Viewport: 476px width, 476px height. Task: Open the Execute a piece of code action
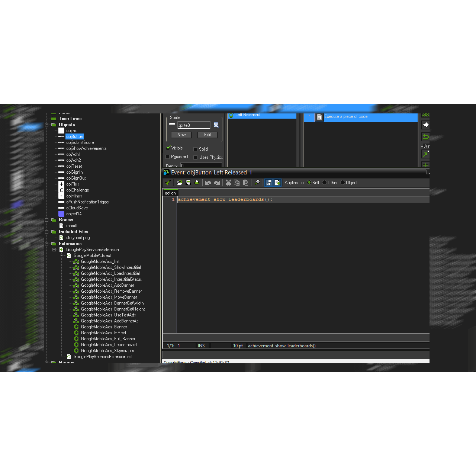coord(345,117)
